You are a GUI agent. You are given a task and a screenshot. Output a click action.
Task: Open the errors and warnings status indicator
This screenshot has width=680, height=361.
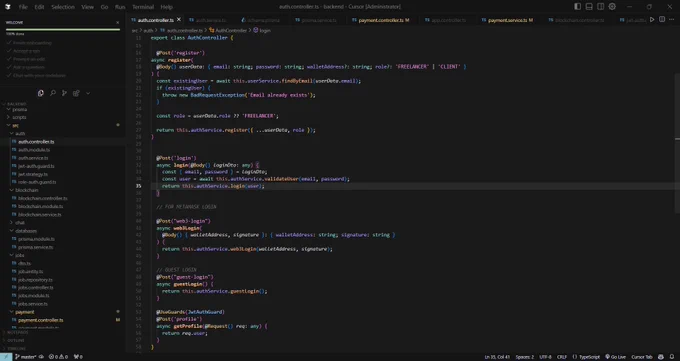pos(58,357)
